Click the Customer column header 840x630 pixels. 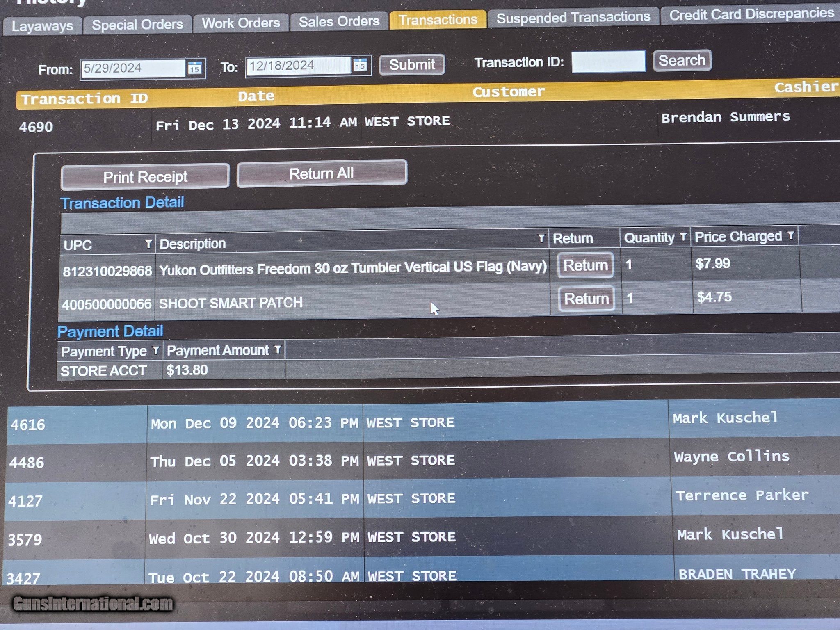pyautogui.click(x=509, y=92)
